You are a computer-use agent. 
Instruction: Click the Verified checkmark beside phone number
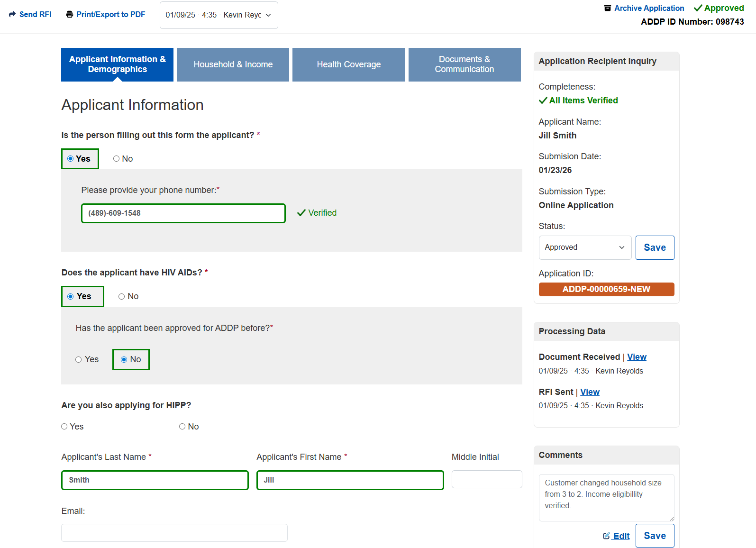301,213
